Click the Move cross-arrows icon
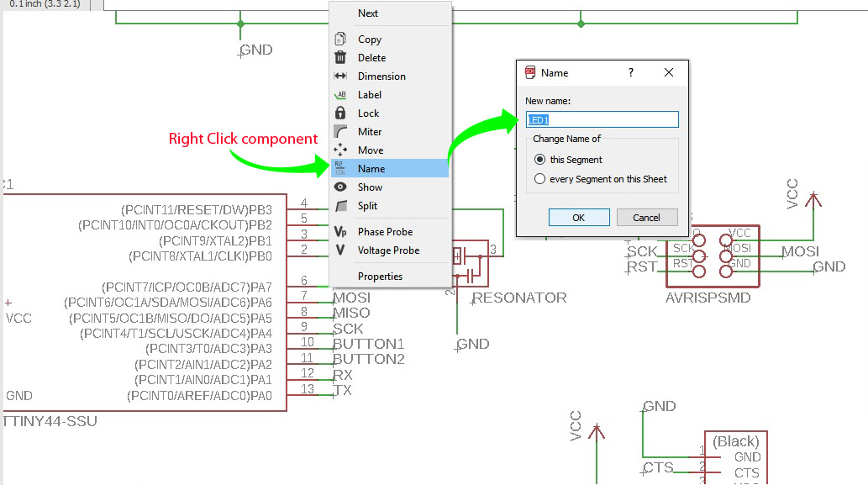 coord(340,150)
